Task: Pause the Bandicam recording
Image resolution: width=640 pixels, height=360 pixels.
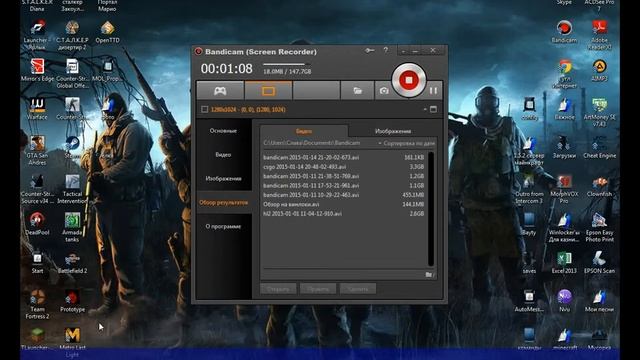Action: click(x=433, y=91)
